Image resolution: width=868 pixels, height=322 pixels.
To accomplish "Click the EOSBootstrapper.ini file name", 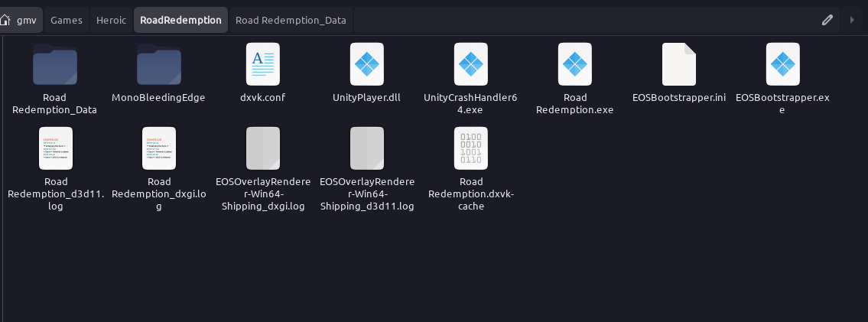I will [x=679, y=97].
